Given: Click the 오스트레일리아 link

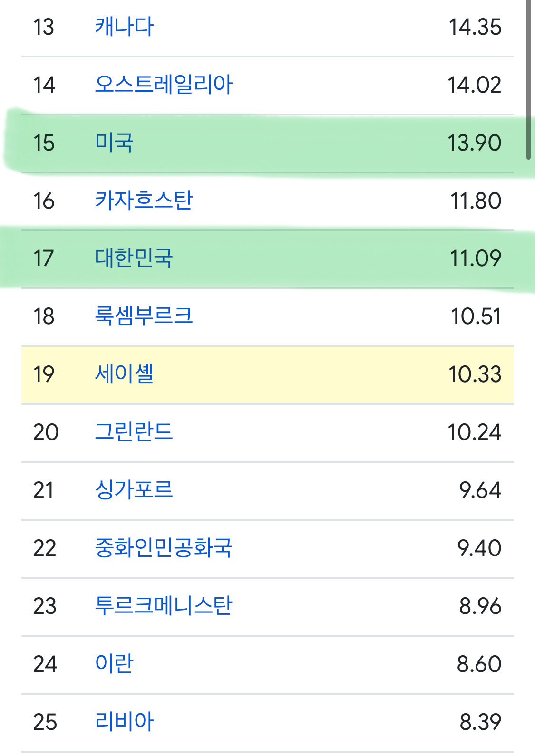Looking at the screenshot, I should tap(164, 85).
